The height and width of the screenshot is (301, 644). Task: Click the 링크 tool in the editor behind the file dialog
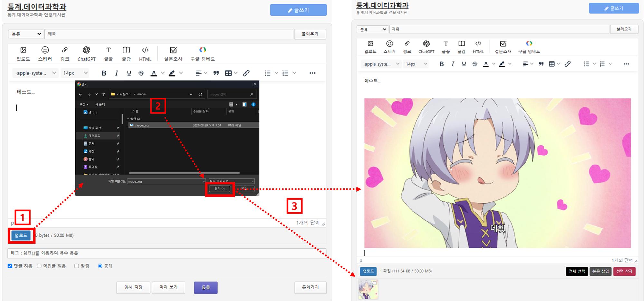[x=65, y=54]
